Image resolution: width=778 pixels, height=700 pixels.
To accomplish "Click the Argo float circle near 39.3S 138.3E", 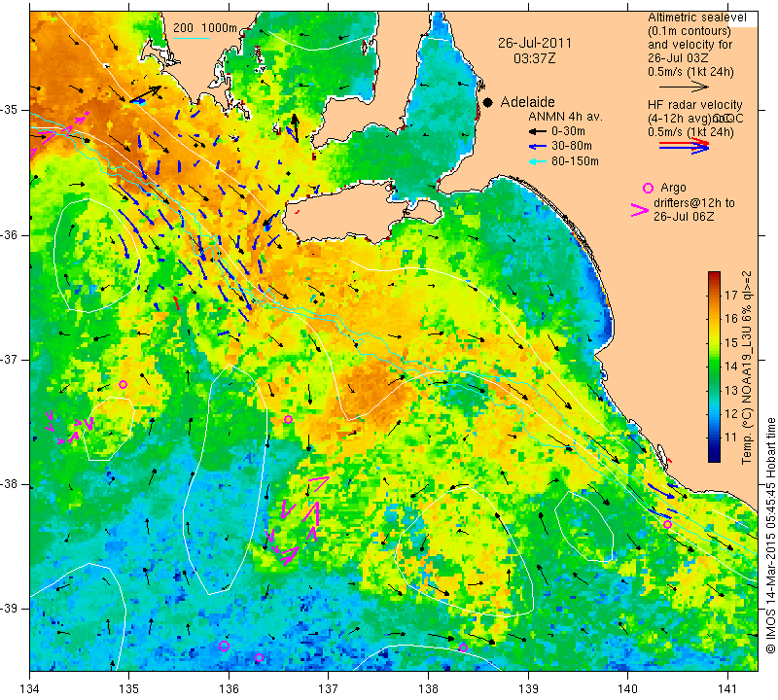I will [x=464, y=647].
